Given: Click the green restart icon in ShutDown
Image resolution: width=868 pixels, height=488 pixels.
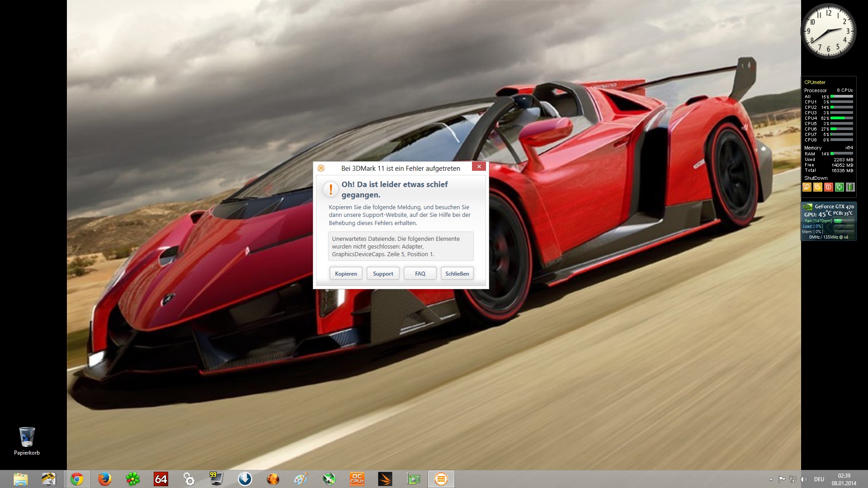Looking at the screenshot, I should [x=840, y=187].
